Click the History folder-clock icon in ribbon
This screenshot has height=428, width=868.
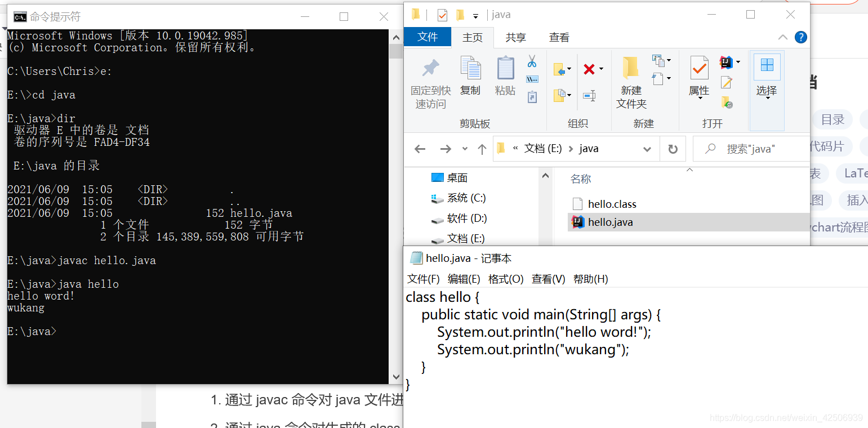(727, 102)
